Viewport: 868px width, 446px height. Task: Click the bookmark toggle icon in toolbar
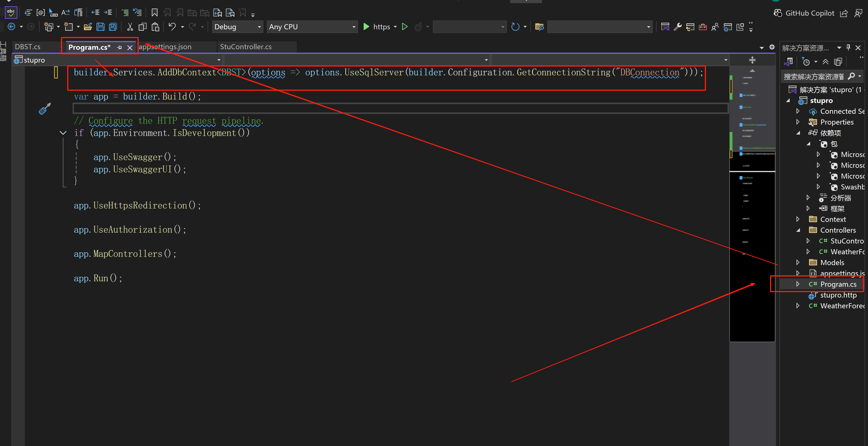coord(154,13)
